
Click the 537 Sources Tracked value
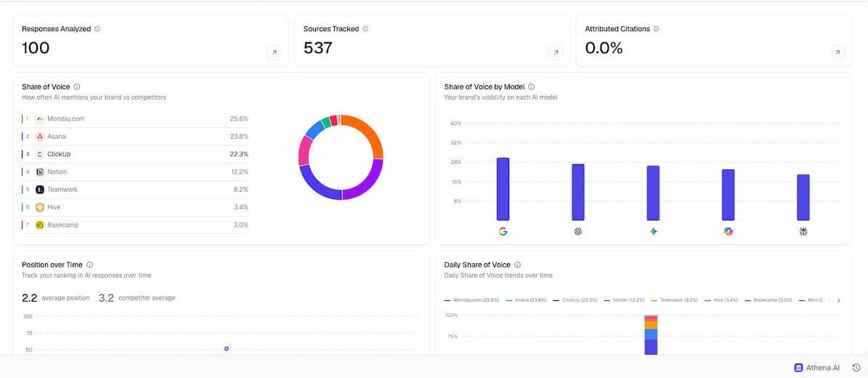317,48
